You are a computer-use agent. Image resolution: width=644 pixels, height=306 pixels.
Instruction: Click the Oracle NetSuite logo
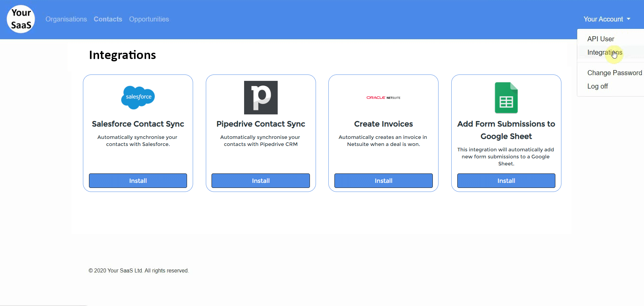(383, 98)
